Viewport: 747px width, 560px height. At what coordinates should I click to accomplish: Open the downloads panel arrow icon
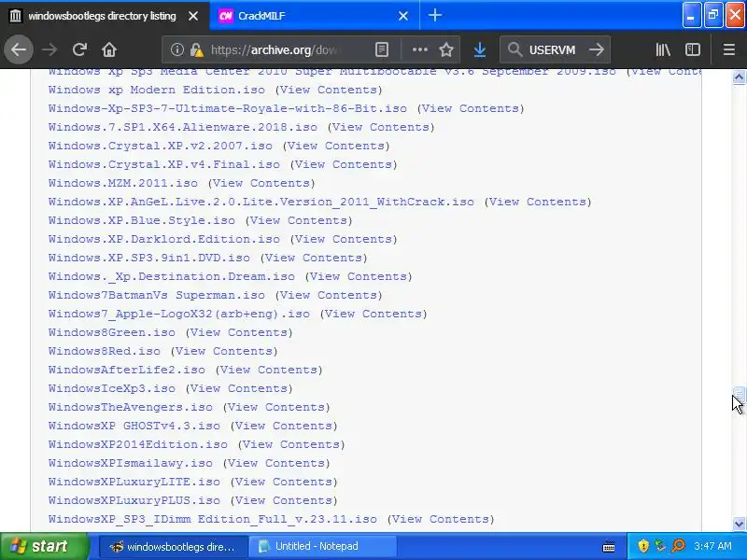[480, 49]
